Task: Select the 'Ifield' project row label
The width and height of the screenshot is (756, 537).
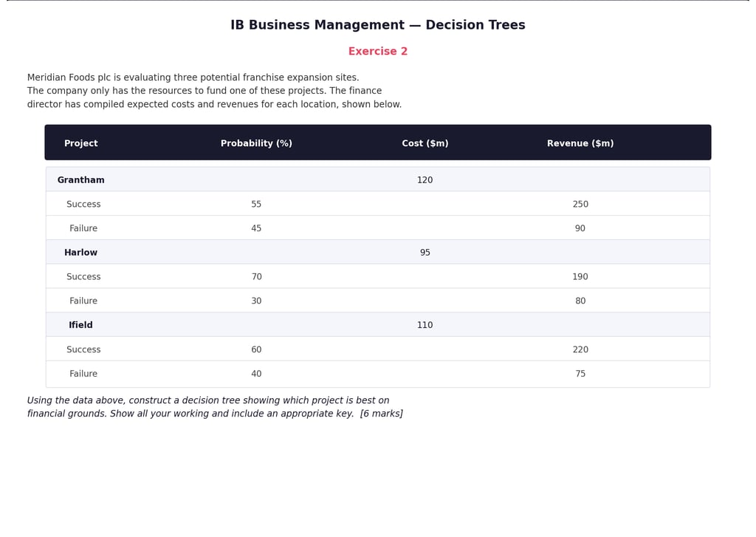Action: coord(80,325)
